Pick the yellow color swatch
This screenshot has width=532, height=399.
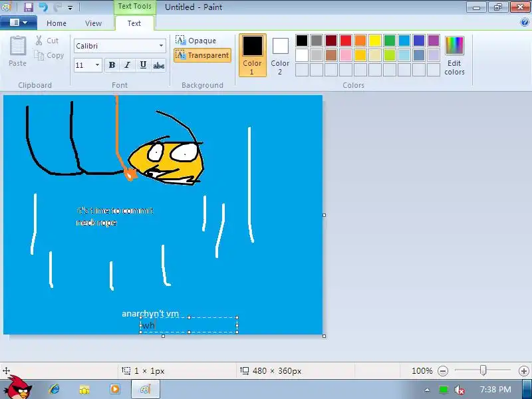tap(375, 41)
